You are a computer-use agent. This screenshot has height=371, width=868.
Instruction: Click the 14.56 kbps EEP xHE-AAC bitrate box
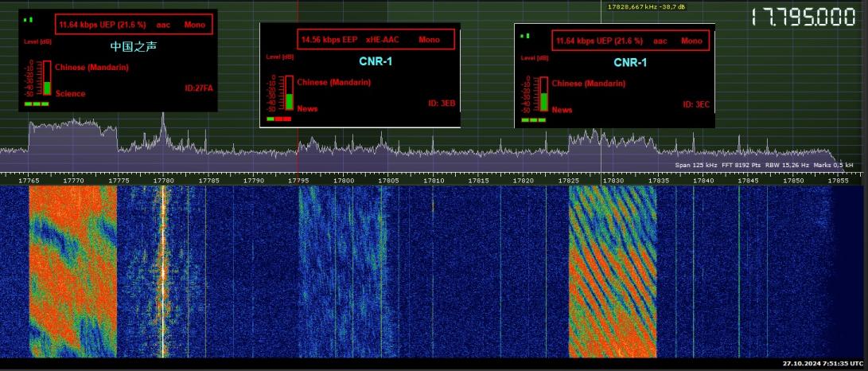(376, 39)
